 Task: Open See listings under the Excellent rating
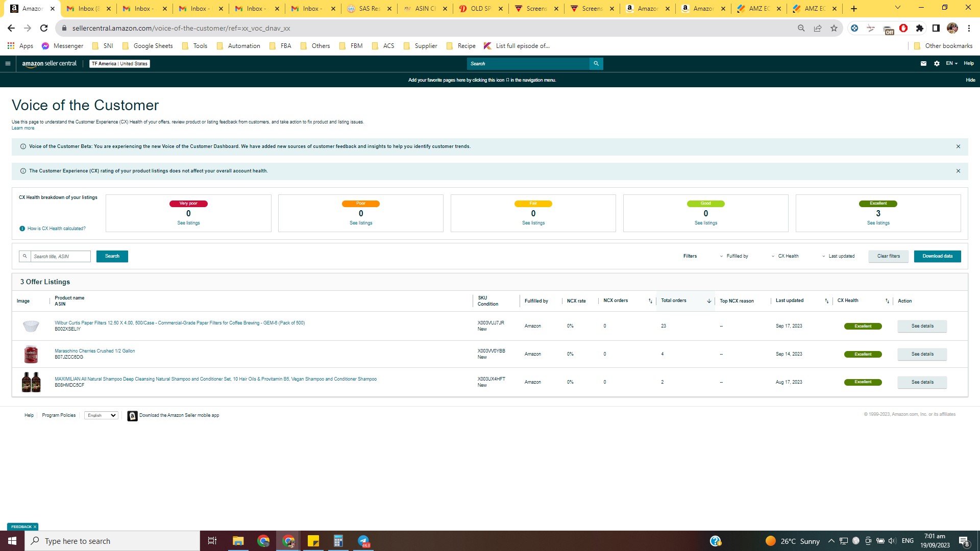coord(878,223)
